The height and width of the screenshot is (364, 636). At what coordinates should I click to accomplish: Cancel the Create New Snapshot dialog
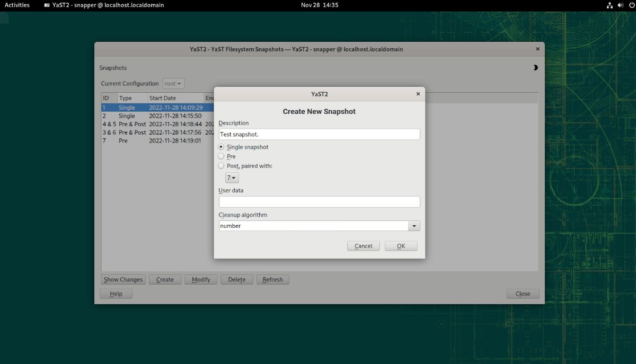(x=363, y=245)
